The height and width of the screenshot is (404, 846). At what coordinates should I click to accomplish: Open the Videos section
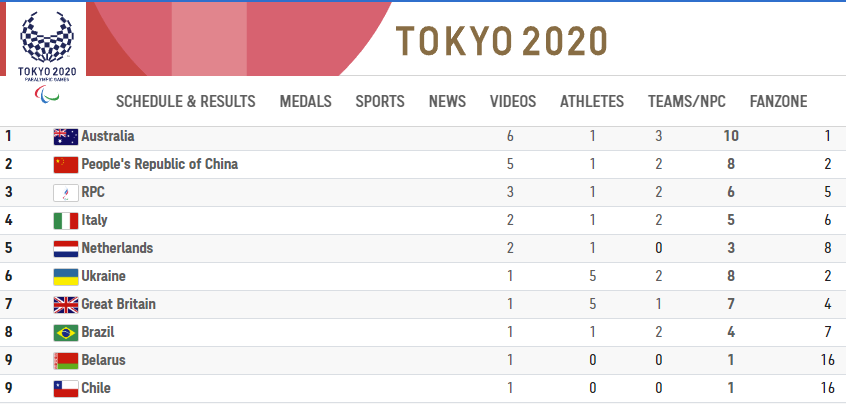[x=513, y=101]
